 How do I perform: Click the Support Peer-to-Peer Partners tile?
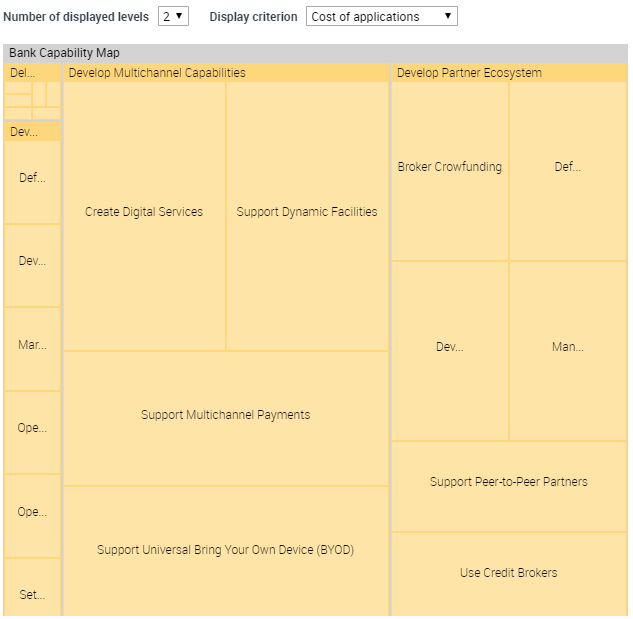point(509,482)
